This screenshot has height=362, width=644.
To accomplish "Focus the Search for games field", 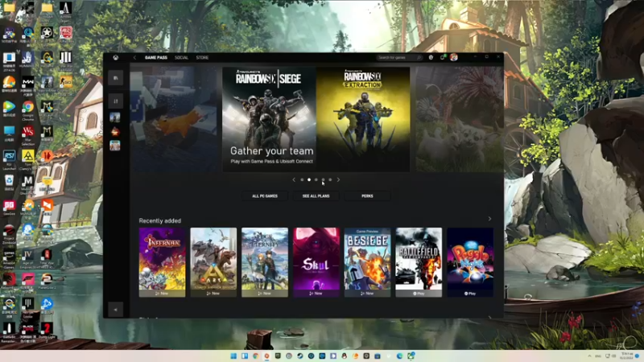I will 399,57.
